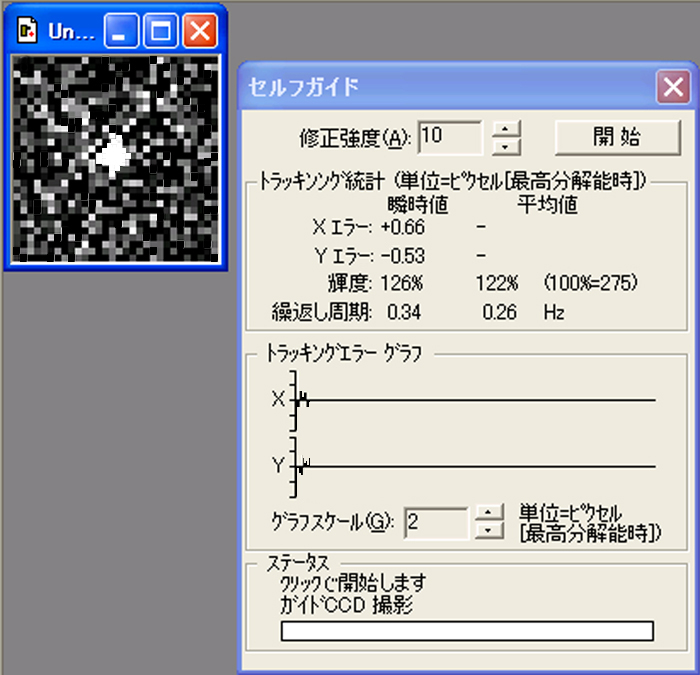The width and height of the screenshot is (700, 675).
Task: Click the クリックで開始します status message
Action: pos(353,583)
